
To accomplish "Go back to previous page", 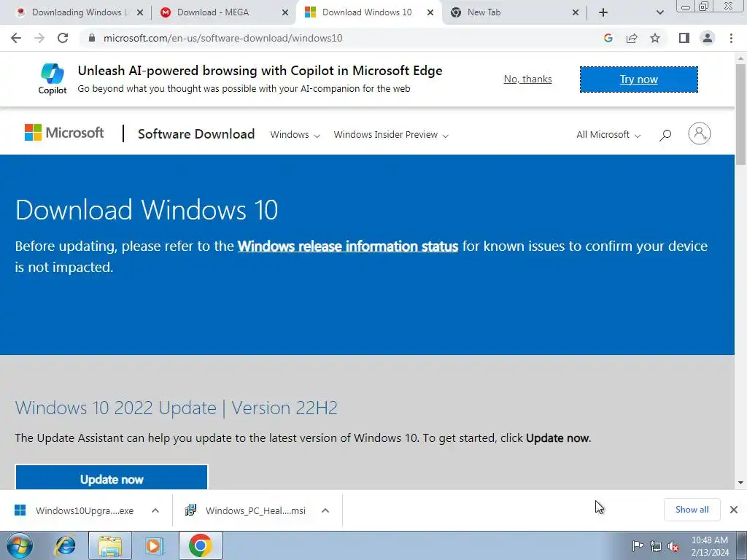I will pyautogui.click(x=16, y=38).
